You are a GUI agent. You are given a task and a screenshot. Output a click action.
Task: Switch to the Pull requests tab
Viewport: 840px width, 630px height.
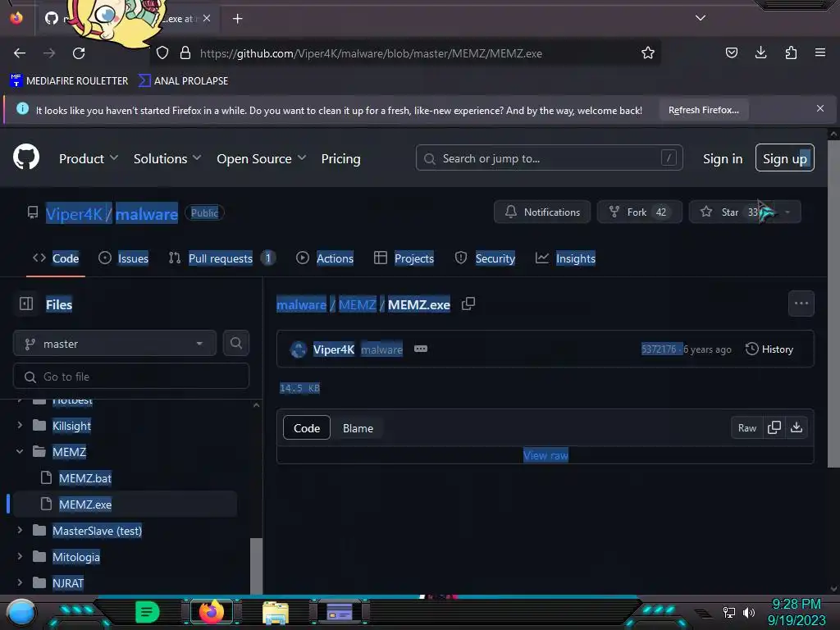(x=221, y=258)
